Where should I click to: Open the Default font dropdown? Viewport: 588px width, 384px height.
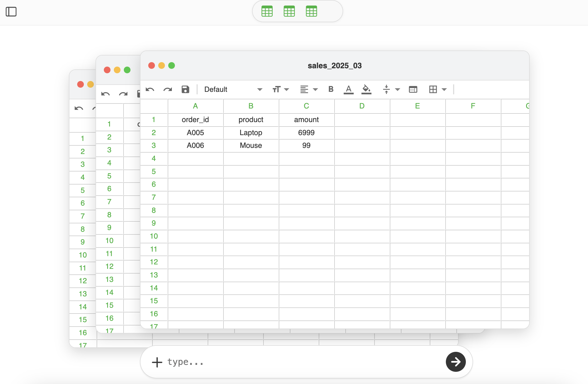(x=233, y=89)
